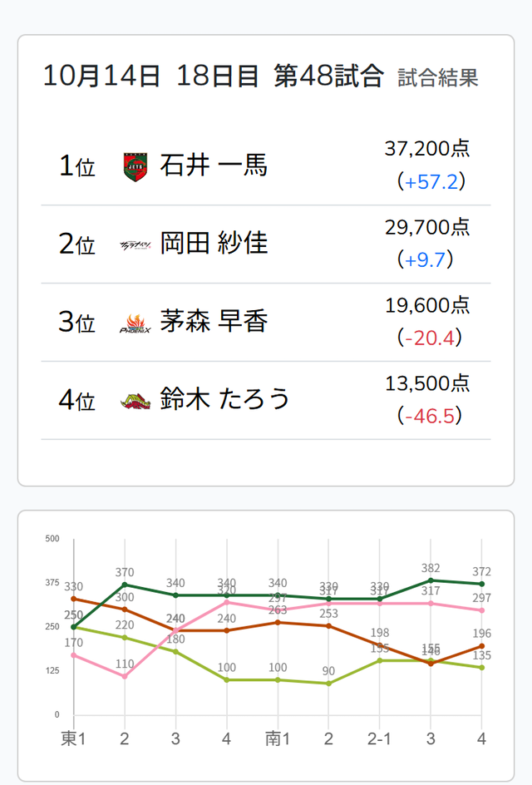The width and height of the screenshot is (532, 785).
Task: Click the first-place score 37,200点
Action: [427, 149]
